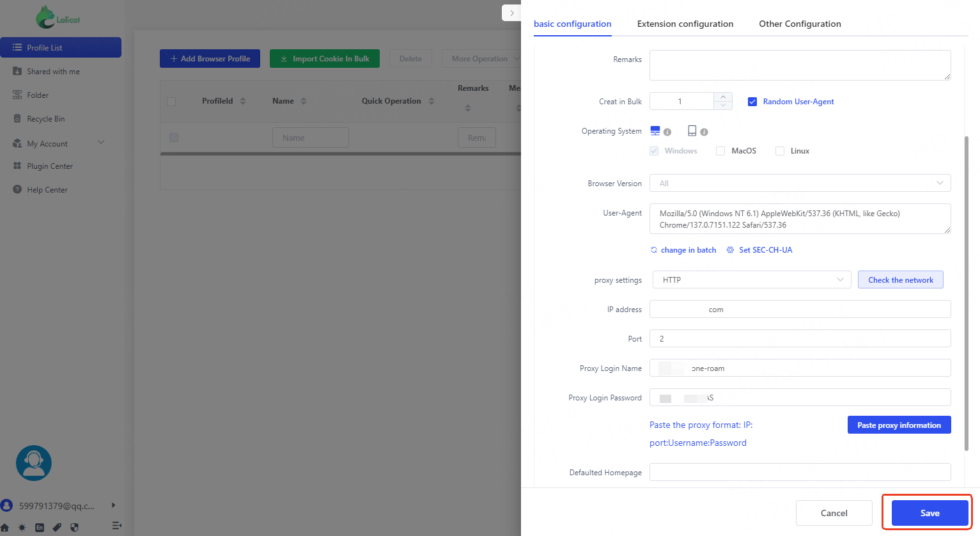Select the desktop operating system icon
980x536 pixels.
point(655,131)
